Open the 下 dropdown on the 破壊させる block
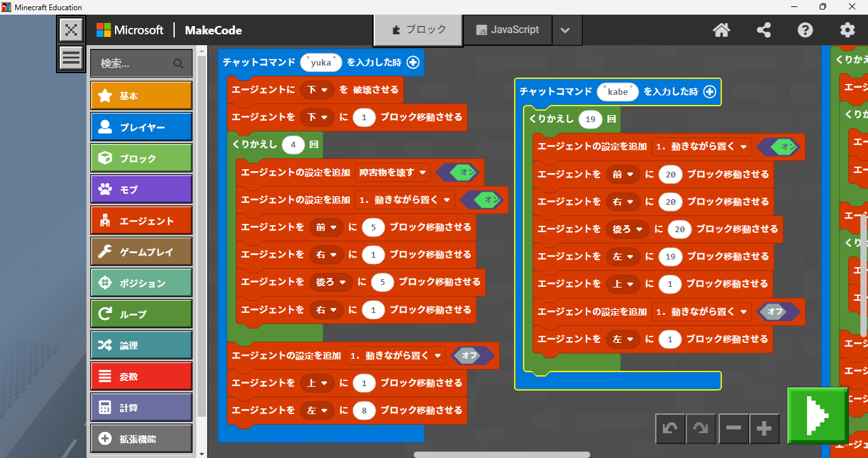 point(317,90)
